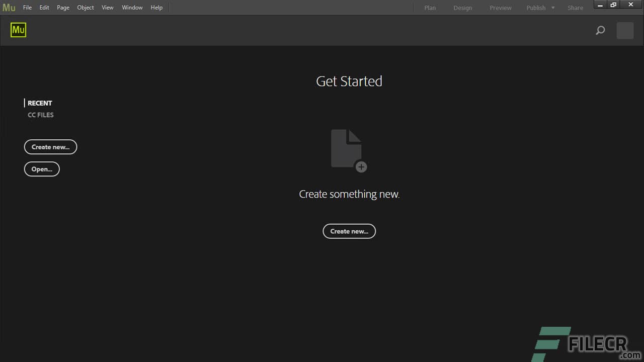Click the Muse logo in the title bar
Screen dimensions: 644x362
point(9,7)
